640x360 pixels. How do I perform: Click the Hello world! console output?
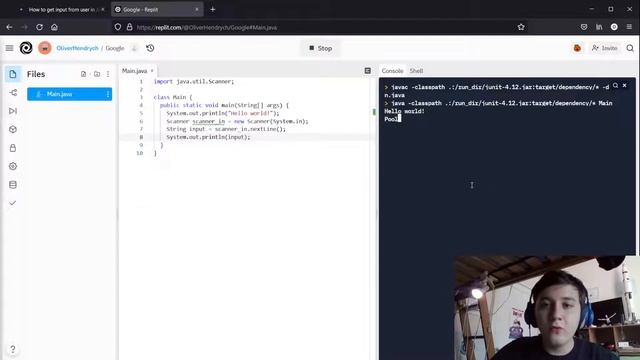coord(404,111)
